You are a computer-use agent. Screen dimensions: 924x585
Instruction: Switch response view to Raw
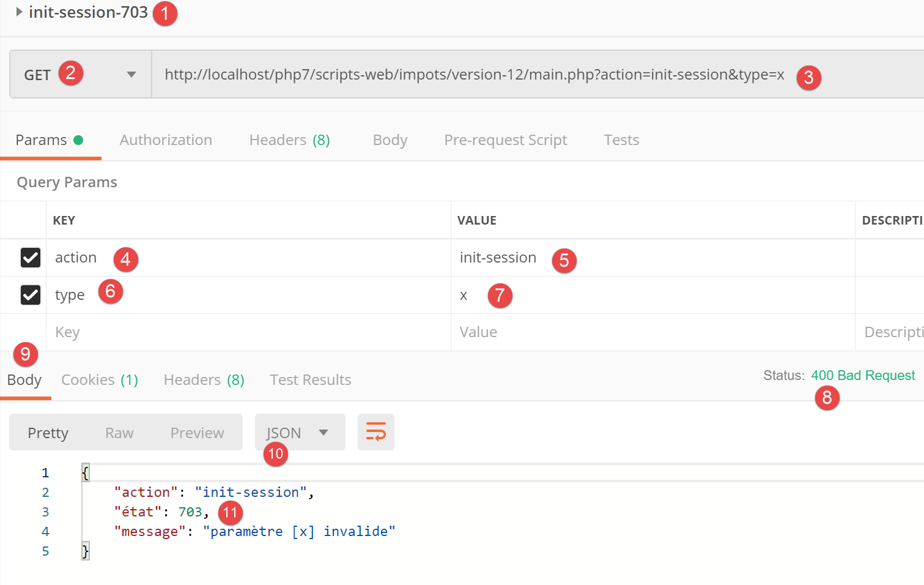pos(119,433)
